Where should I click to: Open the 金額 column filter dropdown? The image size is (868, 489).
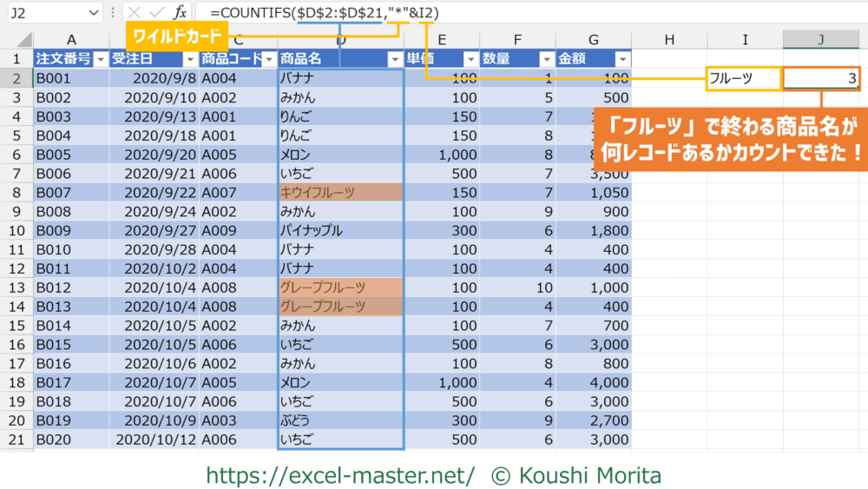(x=621, y=59)
